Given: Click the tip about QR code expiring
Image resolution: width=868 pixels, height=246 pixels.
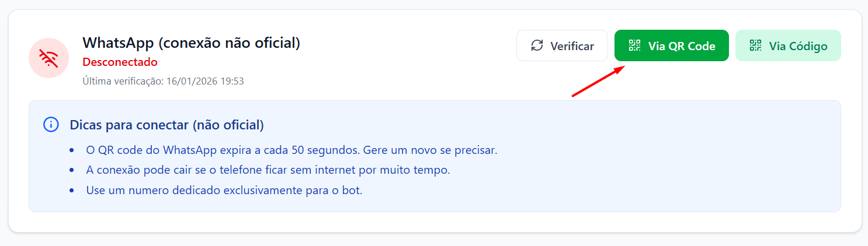Looking at the screenshot, I should tap(291, 150).
